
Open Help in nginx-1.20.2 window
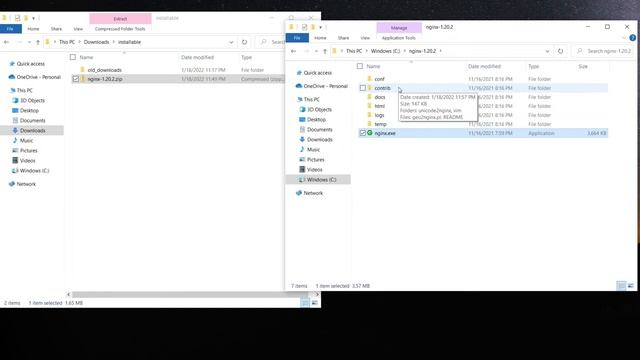[632, 38]
